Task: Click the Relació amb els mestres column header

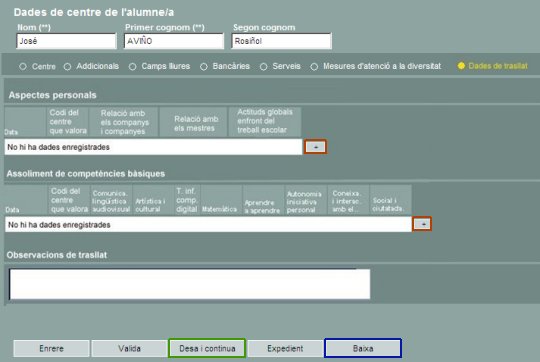Action: point(194,122)
